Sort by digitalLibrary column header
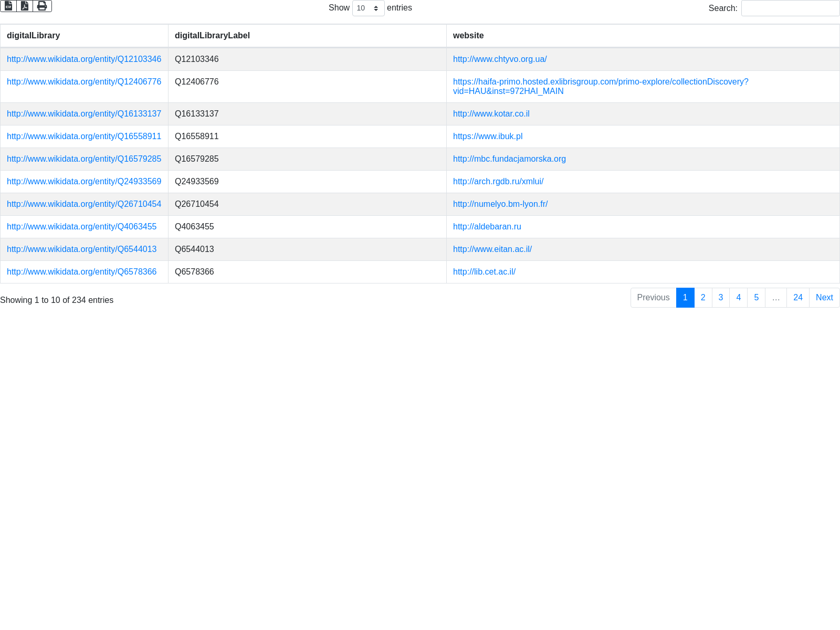 coord(34,36)
